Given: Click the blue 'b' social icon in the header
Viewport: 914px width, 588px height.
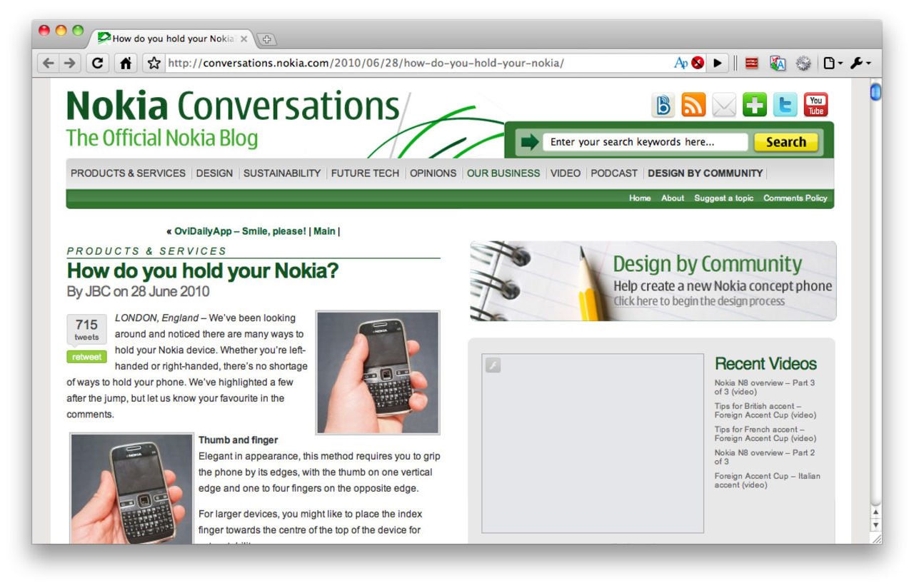Looking at the screenshot, I should tap(663, 105).
